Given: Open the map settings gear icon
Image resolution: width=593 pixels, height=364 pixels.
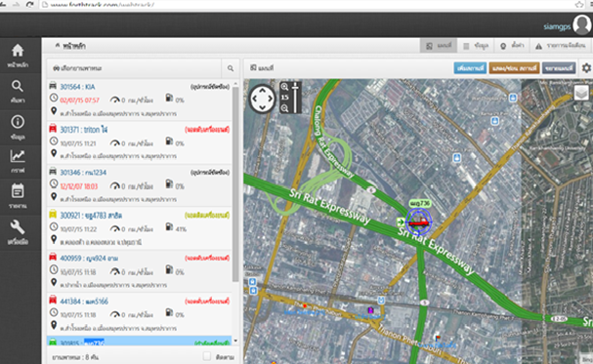Looking at the screenshot, I should click(x=586, y=68).
